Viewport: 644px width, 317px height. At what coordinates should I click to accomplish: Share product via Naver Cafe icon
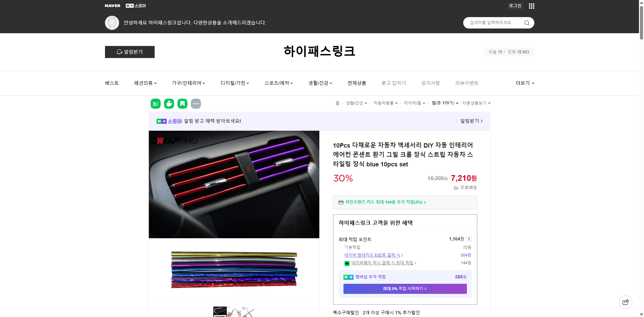click(169, 104)
